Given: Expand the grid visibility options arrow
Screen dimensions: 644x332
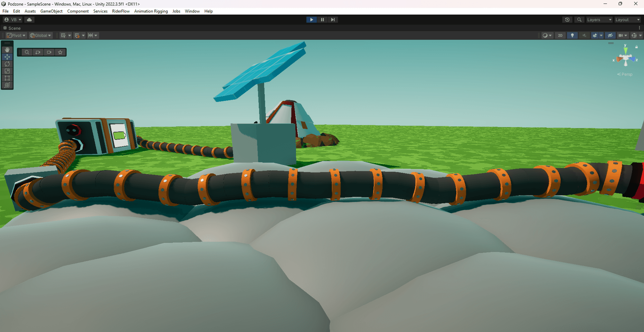Looking at the screenshot, I should point(70,35).
